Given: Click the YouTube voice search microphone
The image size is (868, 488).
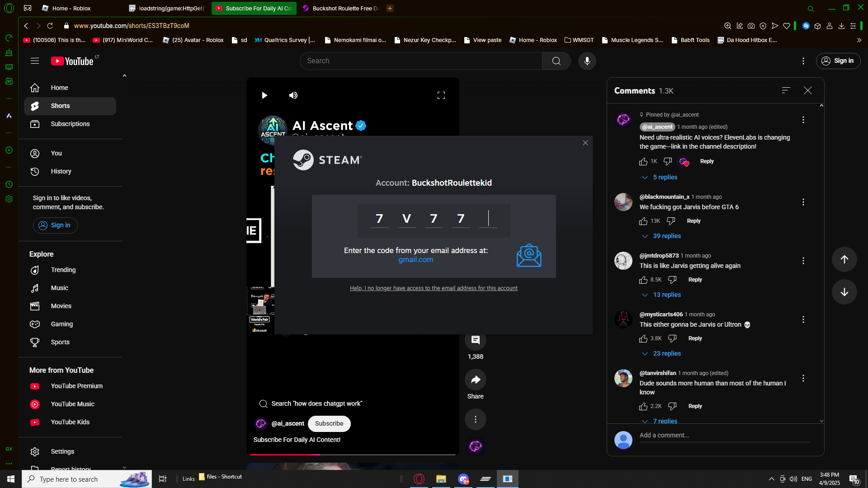Looking at the screenshot, I should coord(587,61).
